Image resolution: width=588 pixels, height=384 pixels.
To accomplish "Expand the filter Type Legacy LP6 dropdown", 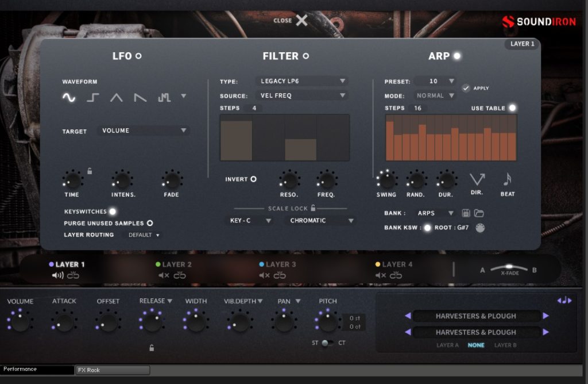I will coord(303,82).
